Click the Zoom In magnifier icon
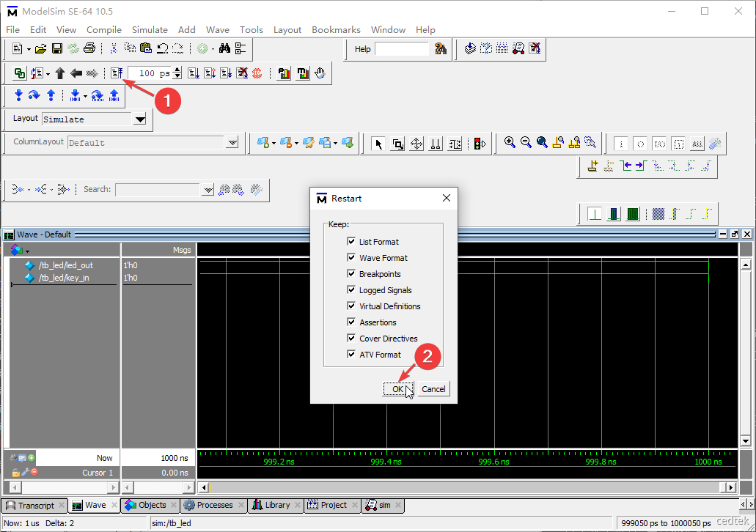 pos(510,143)
